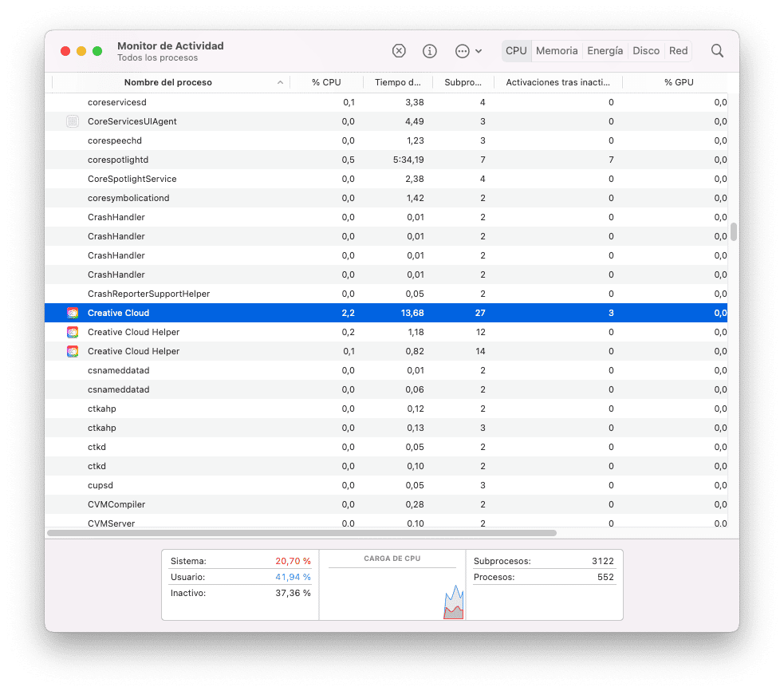784x691 pixels.
Task: Click the Todos los procesos subtitle
Action: click(157, 58)
